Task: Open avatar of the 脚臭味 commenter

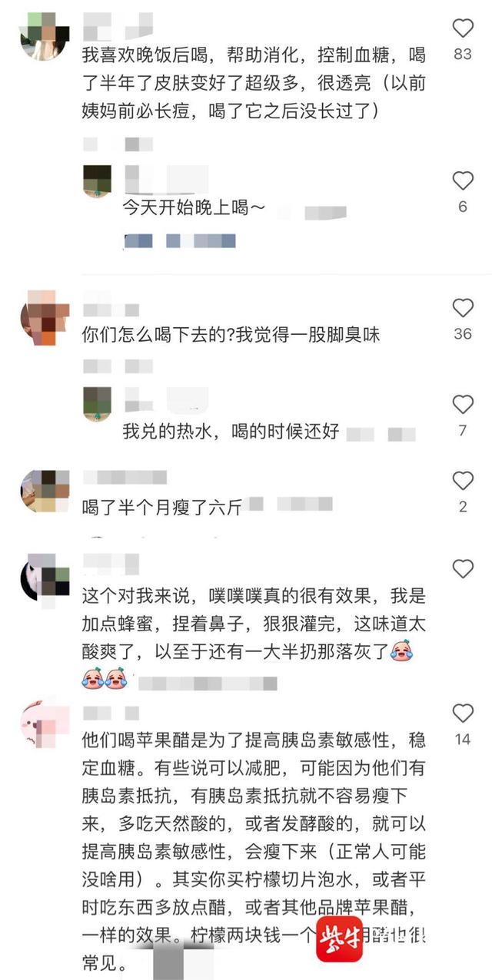Action: [x=45, y=316]
